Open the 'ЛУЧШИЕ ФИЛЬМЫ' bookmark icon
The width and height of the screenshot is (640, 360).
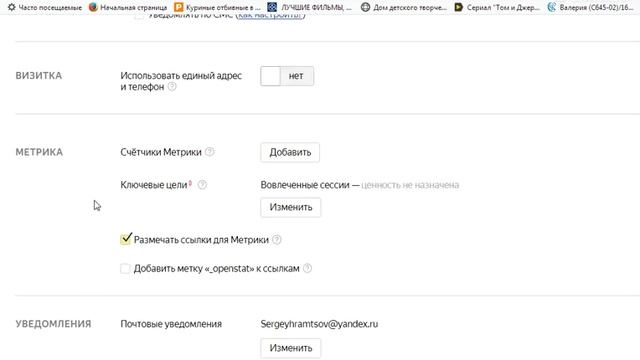click(x=272, y=7)
